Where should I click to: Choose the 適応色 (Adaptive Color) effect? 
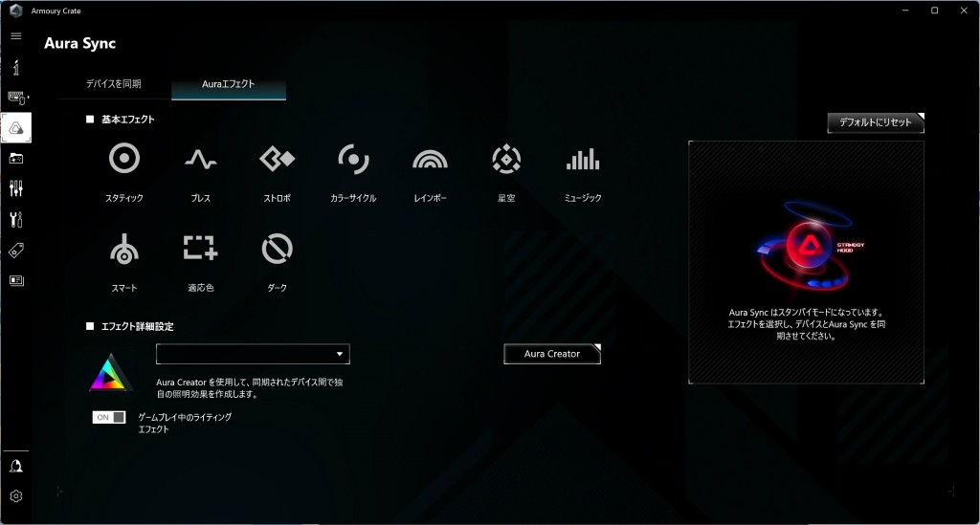[x=201, y=248]
